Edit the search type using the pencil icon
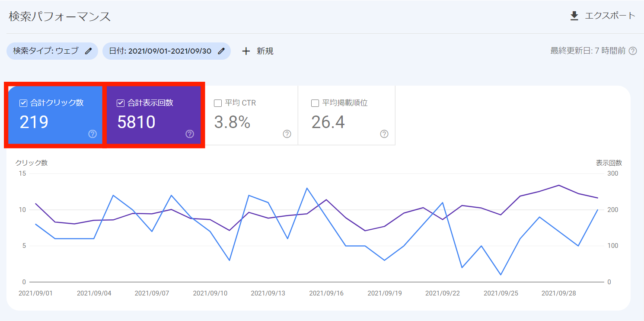This screenshot has width=644, height=321. click(88, 51)
